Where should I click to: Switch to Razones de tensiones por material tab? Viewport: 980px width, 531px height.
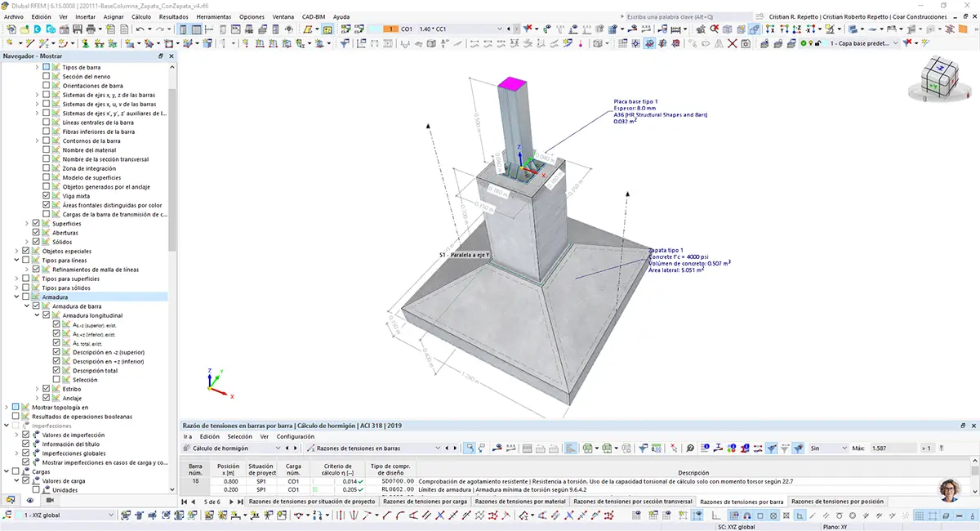click(x=520, y=501)
